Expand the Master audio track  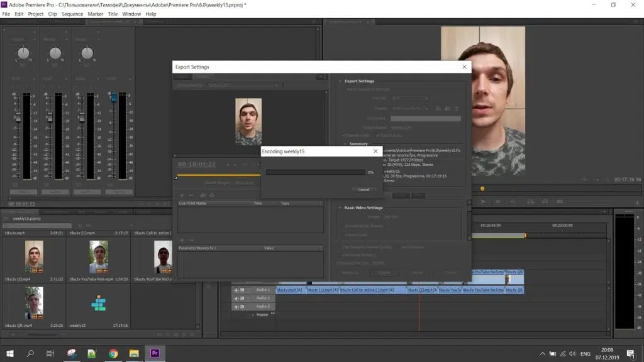pos(253,315)
